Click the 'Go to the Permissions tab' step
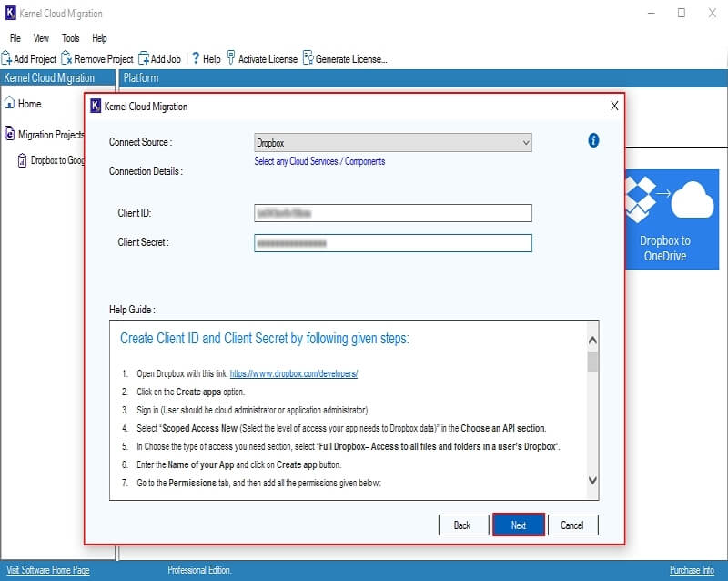 click(258, 483)
